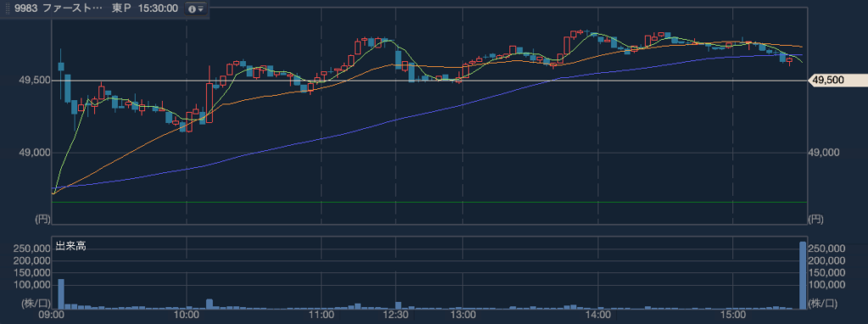
Task: Click the '15:00' time axis label
Action: coord(732,316)
